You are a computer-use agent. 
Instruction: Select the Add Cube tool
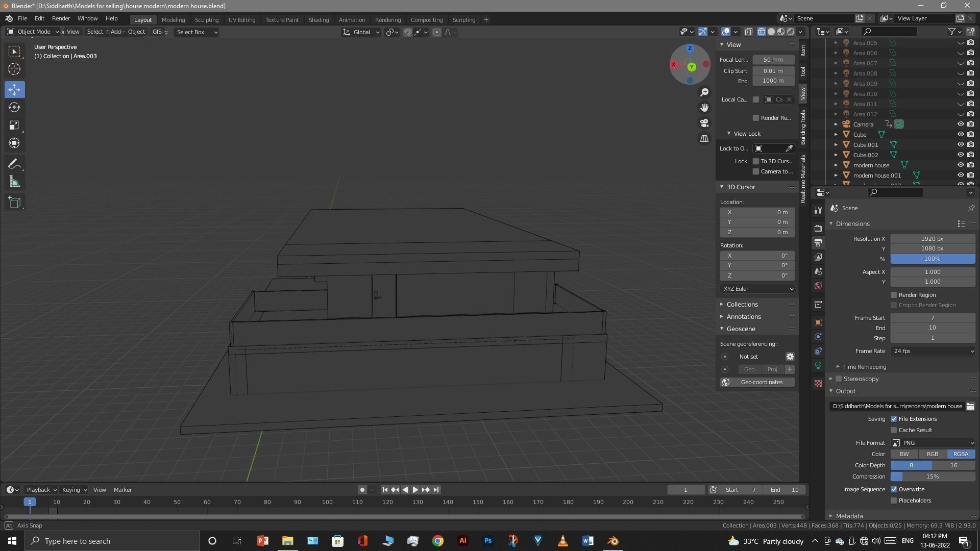tap(14, 202)
